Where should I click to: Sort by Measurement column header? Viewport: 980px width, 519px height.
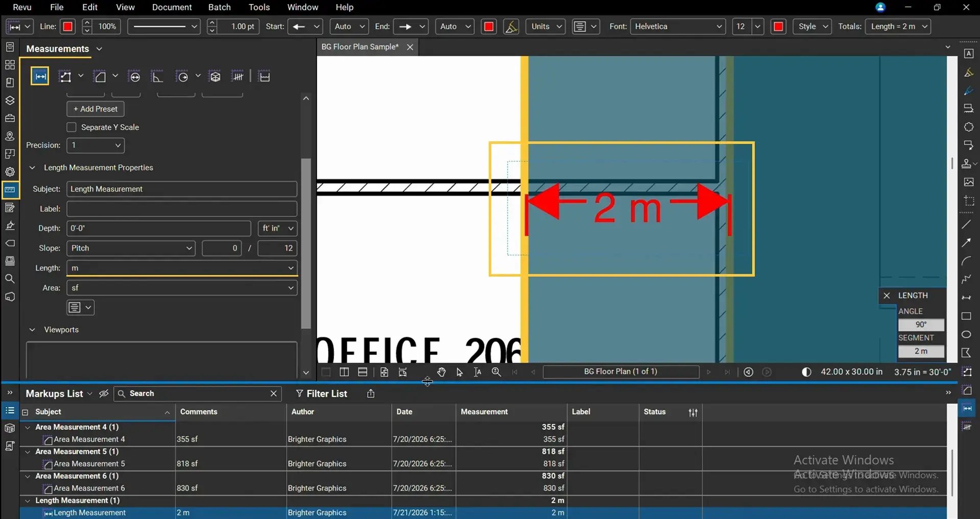click(x=484, y=412)
